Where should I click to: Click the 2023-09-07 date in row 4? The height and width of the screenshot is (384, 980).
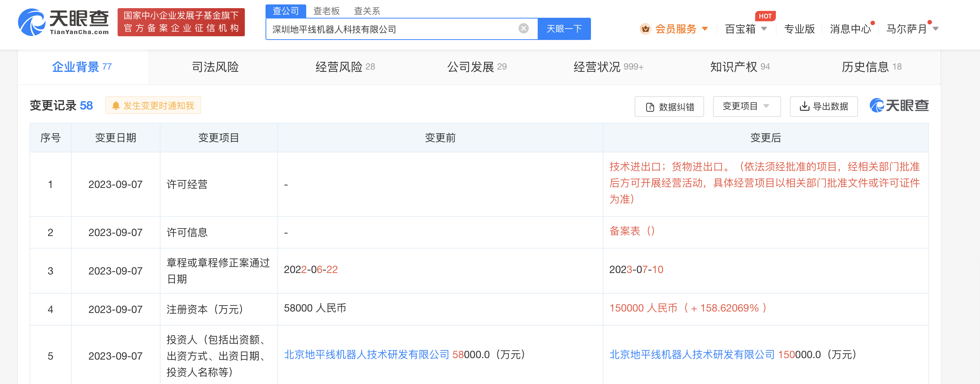click(115, 309)
